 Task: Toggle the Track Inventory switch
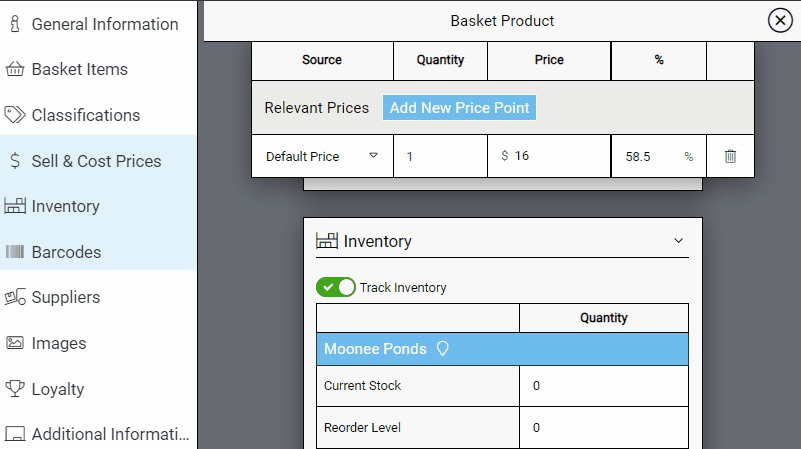pyautogui.click(x=336, y=287)
